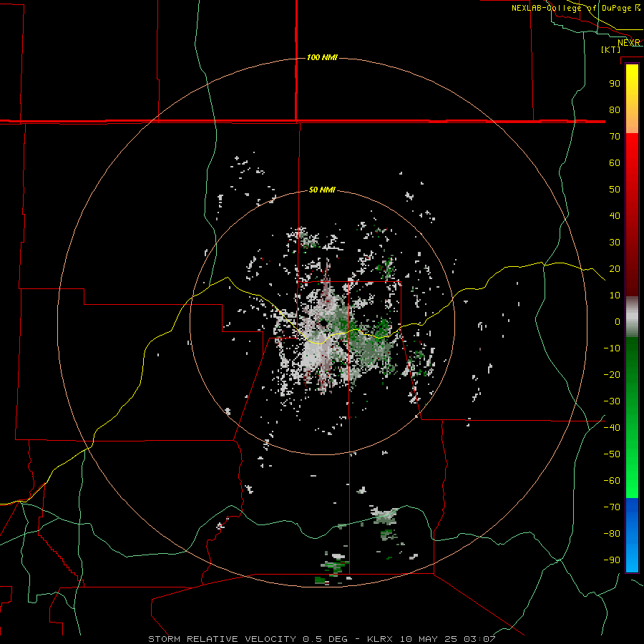Click the KT units label above color scale
This screenshot has width=644, height=644.
tap(611, 49)
